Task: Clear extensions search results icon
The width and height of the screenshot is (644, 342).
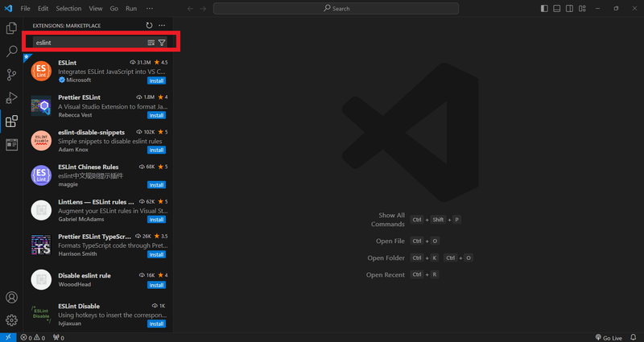Action: pyautogui.click(x=151, y=43)
